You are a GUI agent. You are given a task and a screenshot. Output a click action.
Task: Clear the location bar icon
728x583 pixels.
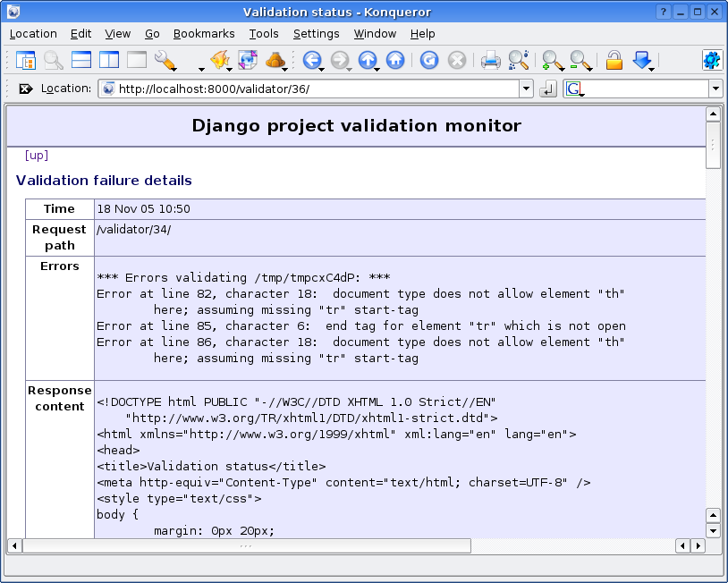point(26,89)
